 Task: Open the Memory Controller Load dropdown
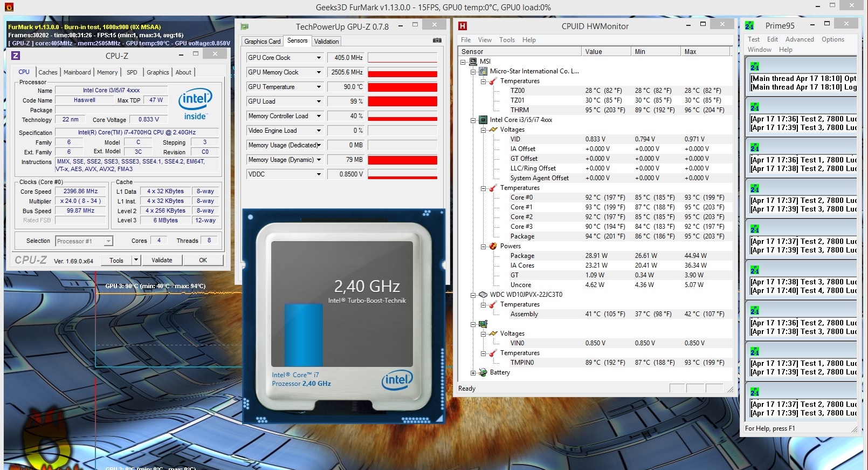319,116
